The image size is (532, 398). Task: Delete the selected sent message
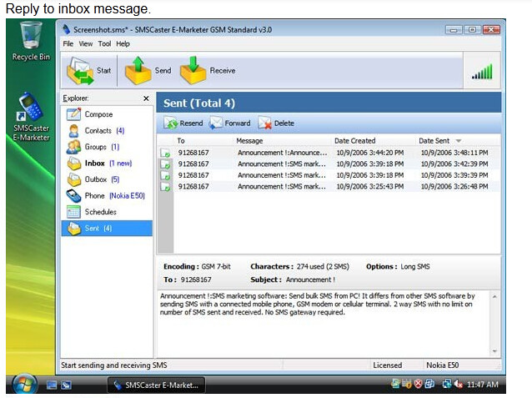coord(276,123)
